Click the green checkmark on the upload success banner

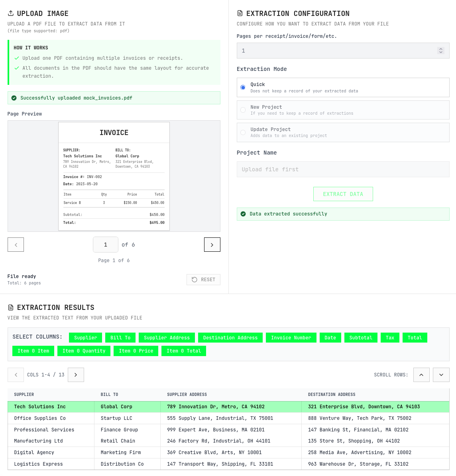tap(14, 98)
